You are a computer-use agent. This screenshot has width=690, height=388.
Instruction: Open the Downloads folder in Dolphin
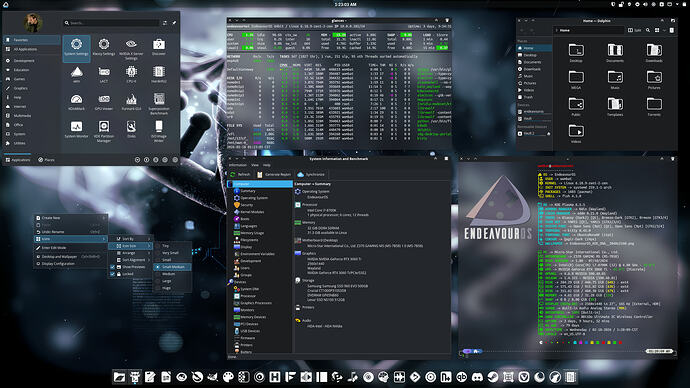point(654,53)
